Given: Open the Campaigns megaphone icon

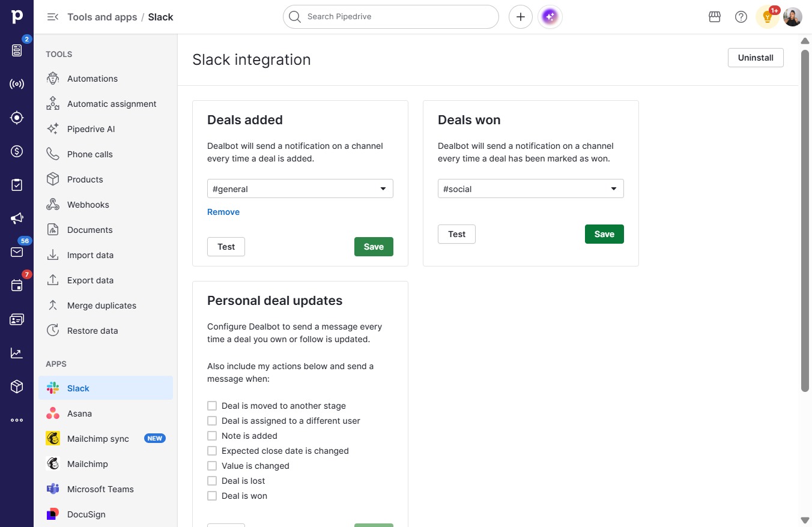Looking at the screenshot, I should pyautogui.click(x=17, y=218).
